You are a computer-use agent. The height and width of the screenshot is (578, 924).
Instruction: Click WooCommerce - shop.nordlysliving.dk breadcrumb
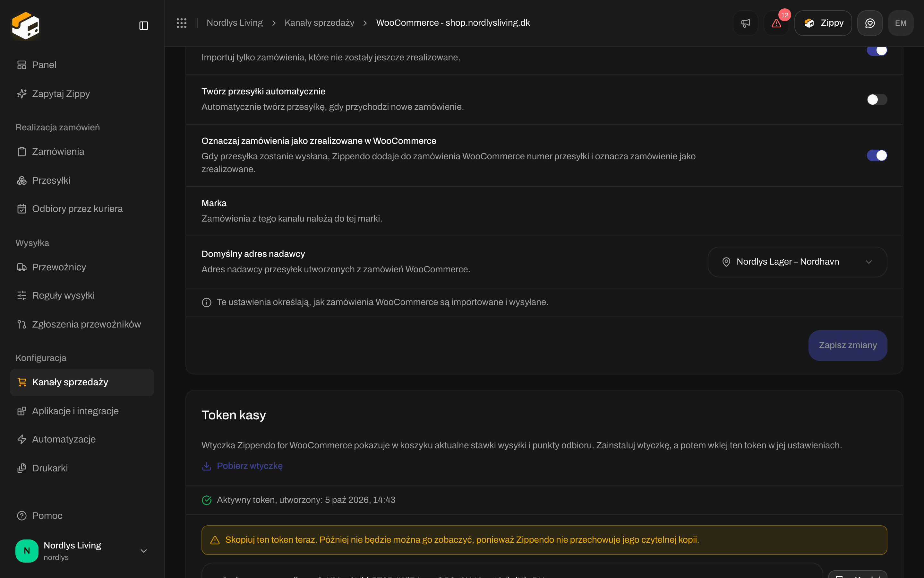453,23
